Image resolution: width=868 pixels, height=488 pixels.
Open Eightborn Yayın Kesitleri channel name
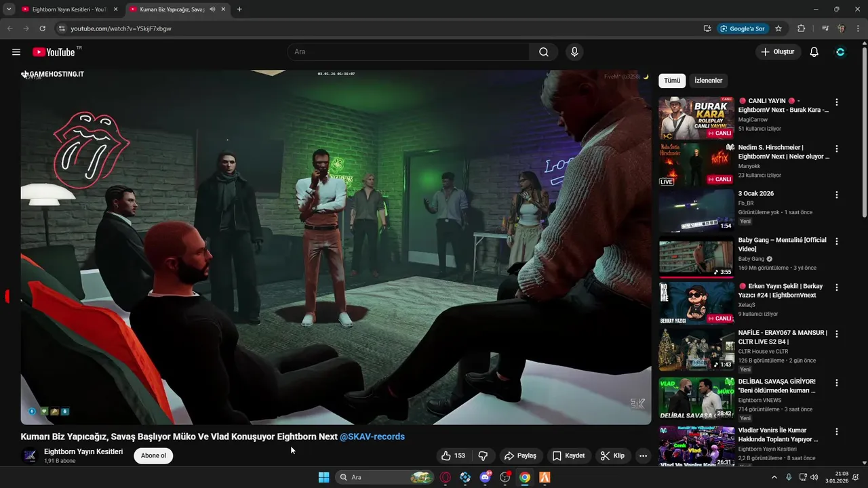[83, 451]
